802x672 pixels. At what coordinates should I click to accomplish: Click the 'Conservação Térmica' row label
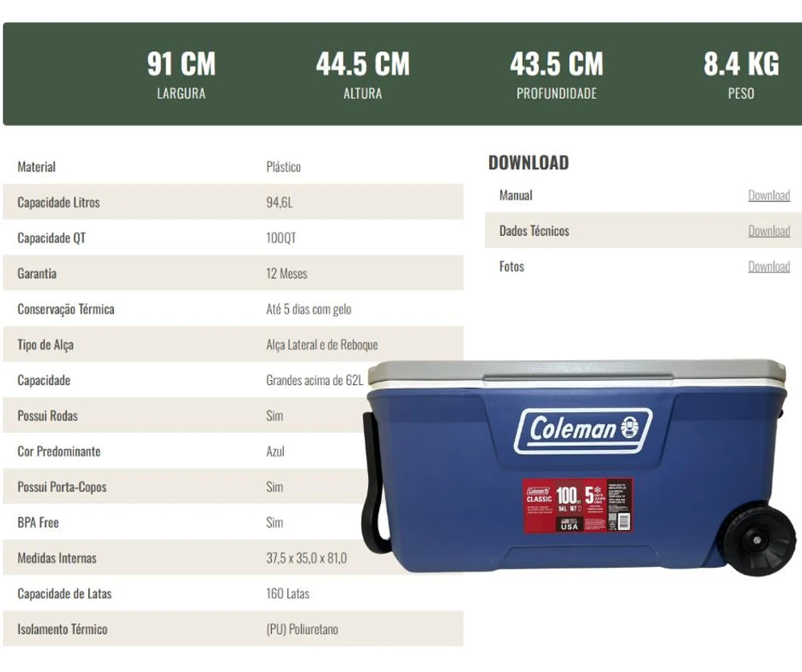click(x=66, y=310)
